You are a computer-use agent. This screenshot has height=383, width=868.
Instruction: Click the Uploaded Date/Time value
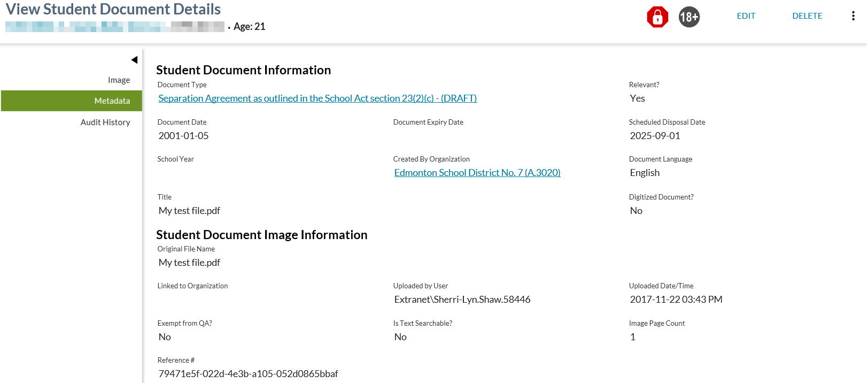[676, 300]
